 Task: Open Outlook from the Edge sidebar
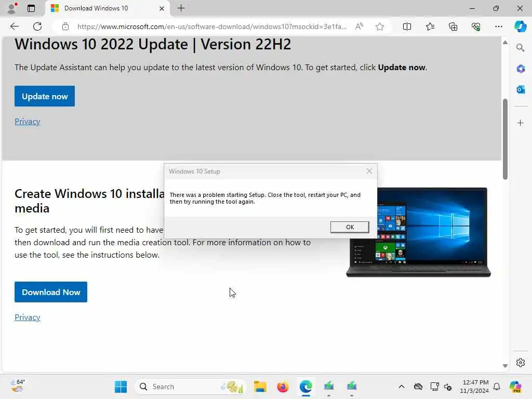coord(521,89)
